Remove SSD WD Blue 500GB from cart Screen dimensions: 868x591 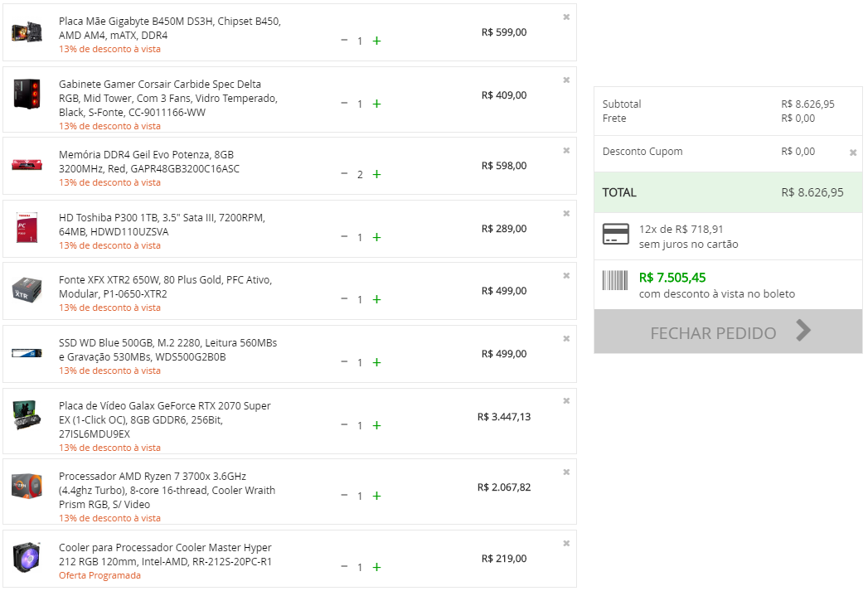566,339
